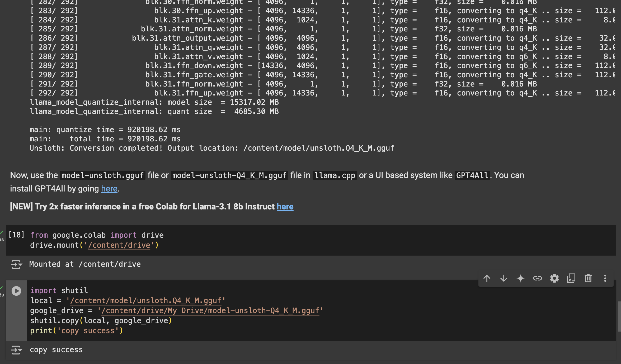Copy link to the selected cell

[x=538, y=278]
